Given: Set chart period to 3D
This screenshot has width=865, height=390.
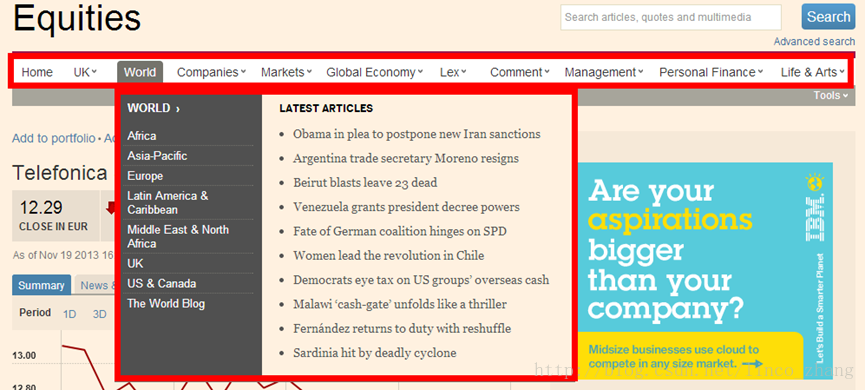Looking at the screenshot, I should pos(99,314).
